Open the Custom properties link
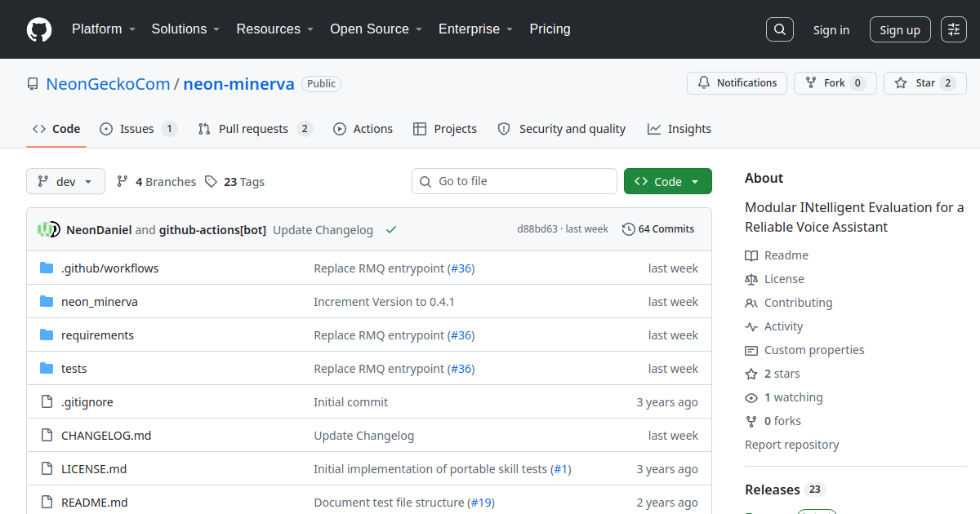 coord(804,350)
